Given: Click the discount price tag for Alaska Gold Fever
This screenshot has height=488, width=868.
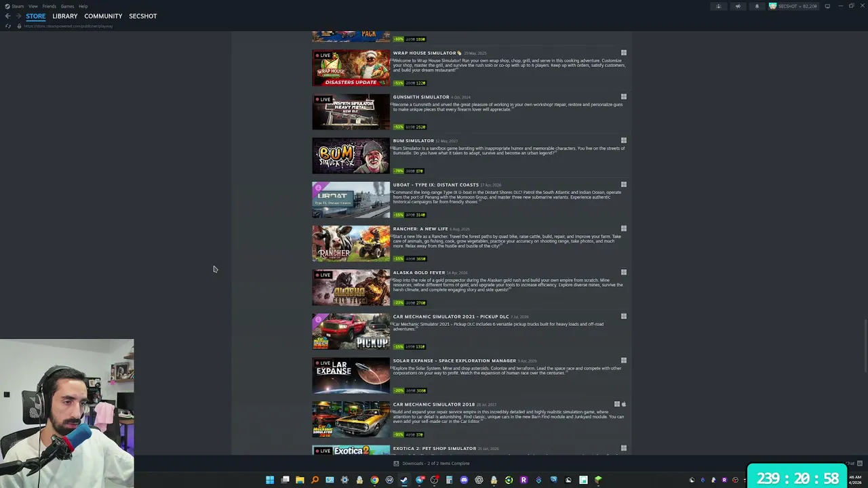Looking at the screenshot, I should click(410, 303).
